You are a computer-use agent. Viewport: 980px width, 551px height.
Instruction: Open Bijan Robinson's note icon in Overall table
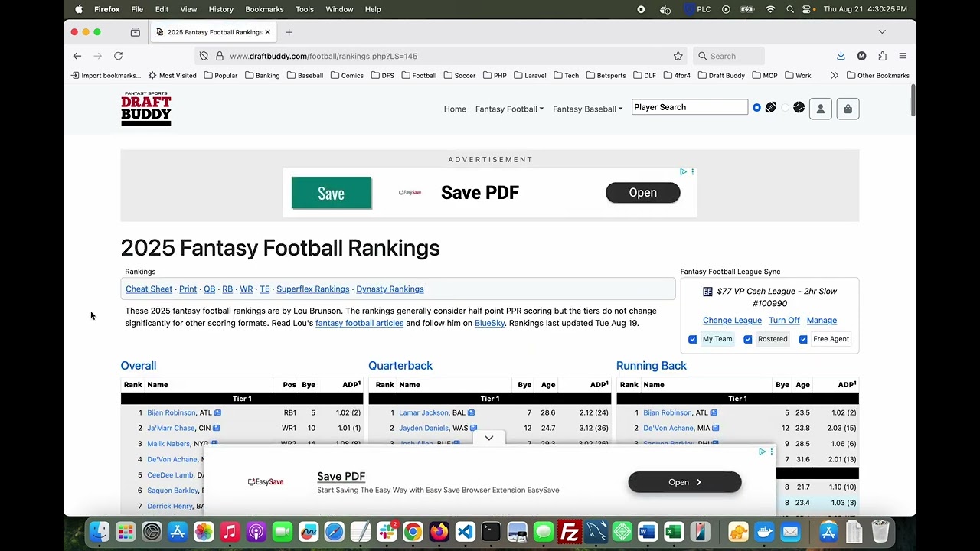pos(217,412)
